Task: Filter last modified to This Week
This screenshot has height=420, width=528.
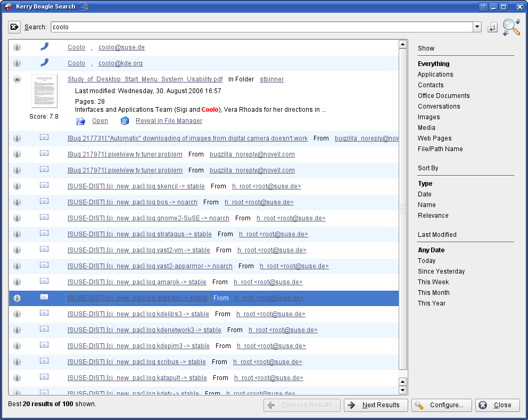Action: pyautogui.click(x=433, y=282)
